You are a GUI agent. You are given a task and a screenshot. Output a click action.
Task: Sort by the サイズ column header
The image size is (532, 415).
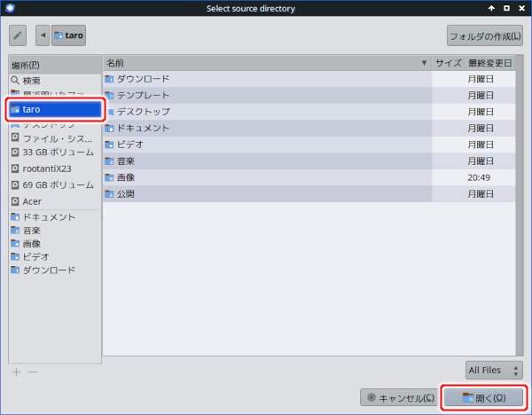click(448, 63)
